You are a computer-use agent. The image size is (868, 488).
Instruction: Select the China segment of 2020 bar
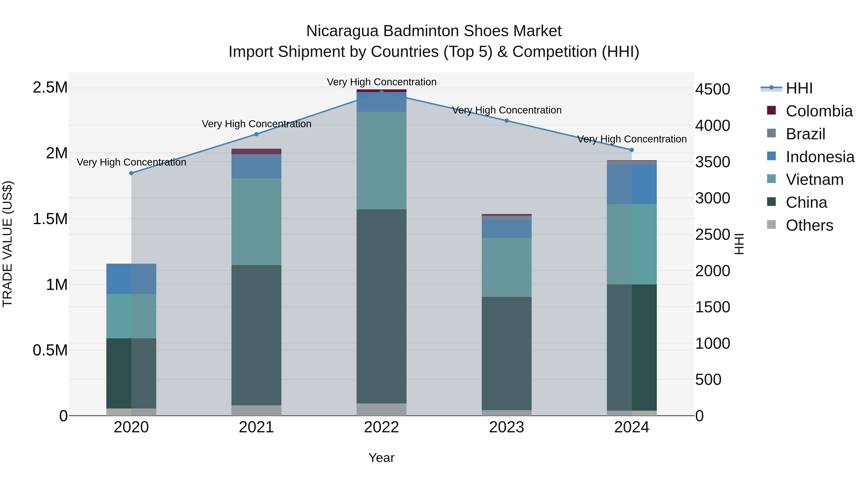(131, 373)
